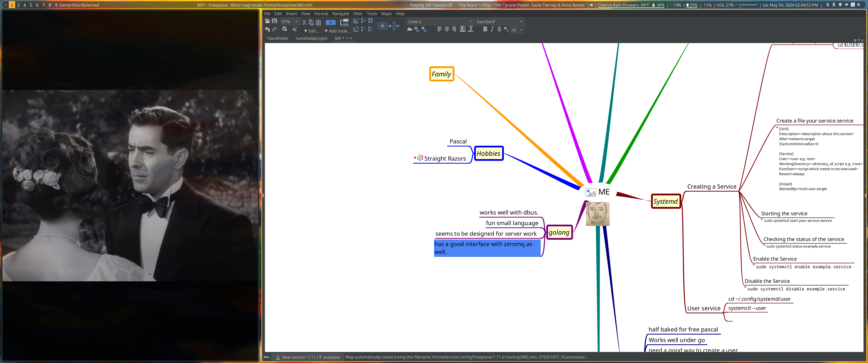Image resolution: width=868 pixels, height=363 pixels.
Task: Open the Maps menu
Action: 387,14
